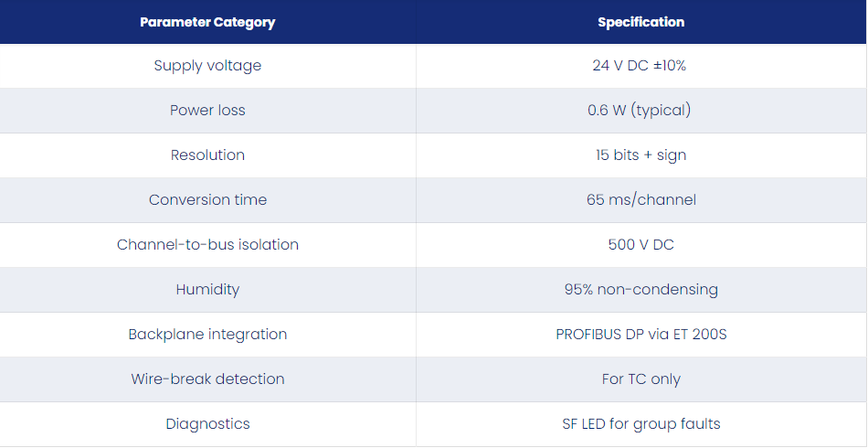
Task: Click the Specification column header
Action: point(641,22)
